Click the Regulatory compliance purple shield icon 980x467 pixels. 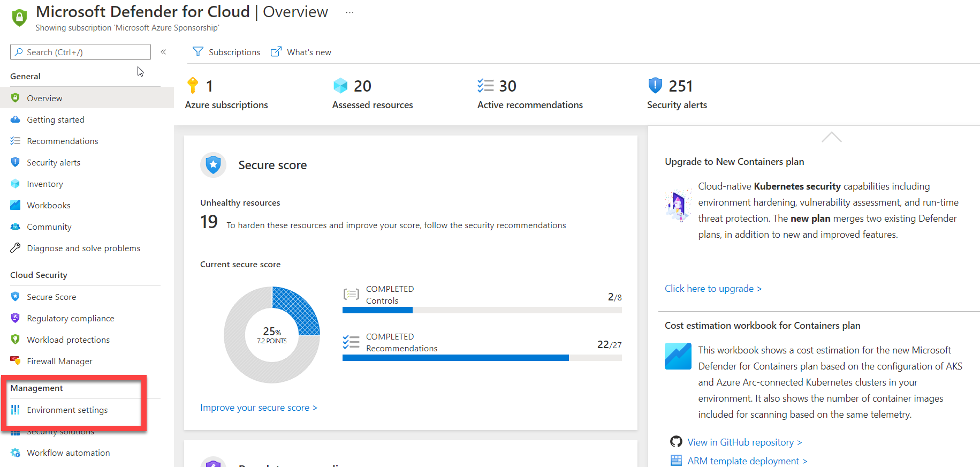pyautogui.click(x=16, y=318)
